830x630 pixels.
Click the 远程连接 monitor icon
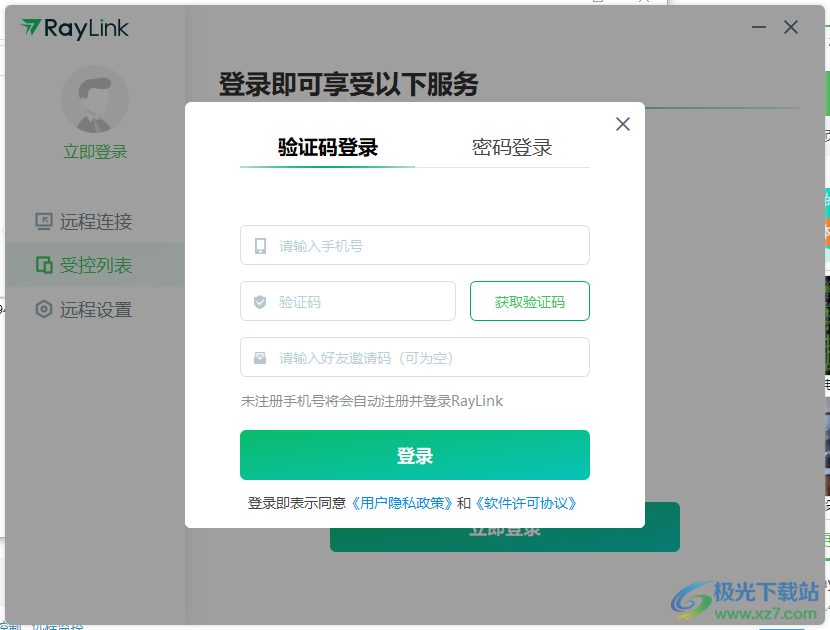[x=44, y=221]
